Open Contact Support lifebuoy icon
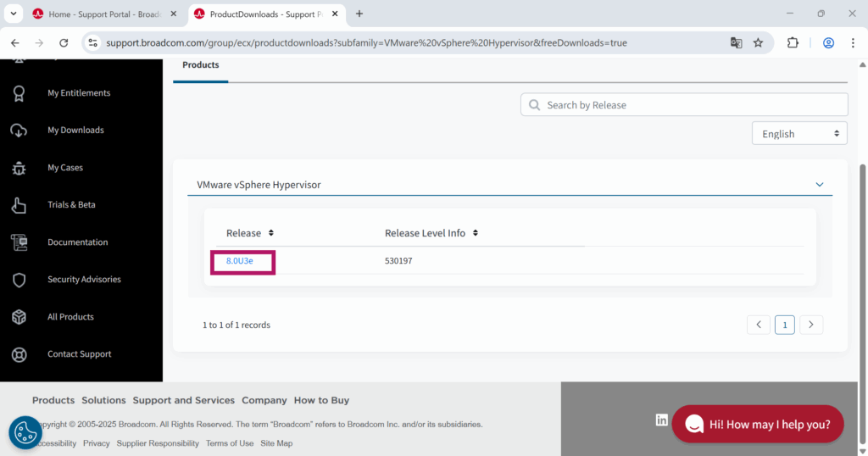Viewport: 868px width, 456px height. 19,354
